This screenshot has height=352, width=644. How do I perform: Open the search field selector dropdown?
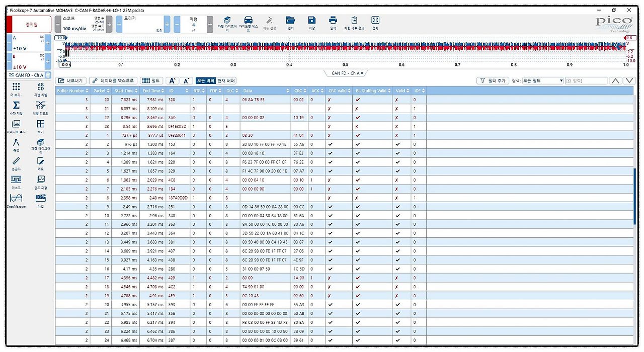543,80
